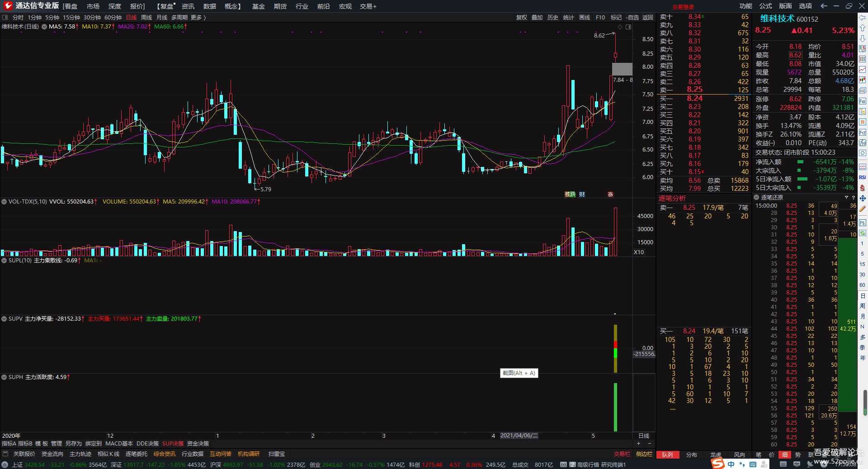This screenshot has height=469, width=868.
Task: Click the F12 trading sidebar icon
Action: click(x=863, y=133)
